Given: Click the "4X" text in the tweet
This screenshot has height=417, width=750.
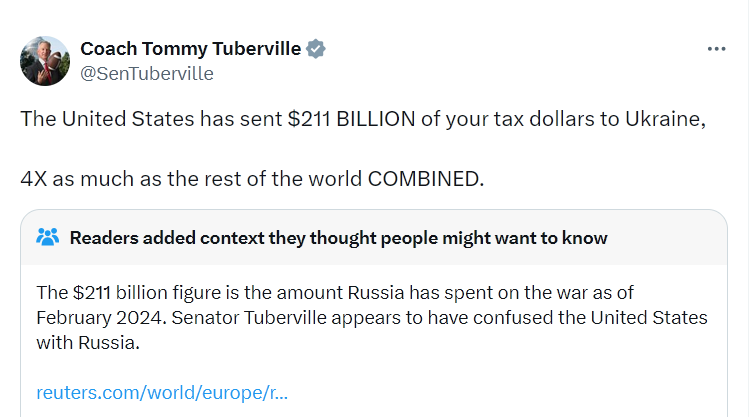Looking at the screenshot, I should pos(37,179).
